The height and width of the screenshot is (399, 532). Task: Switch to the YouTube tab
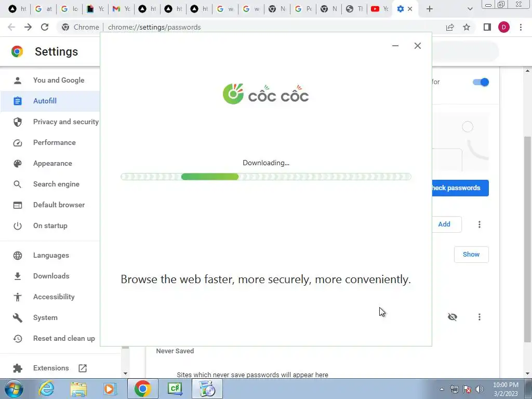pyautogui.click(x=380, y=9)
